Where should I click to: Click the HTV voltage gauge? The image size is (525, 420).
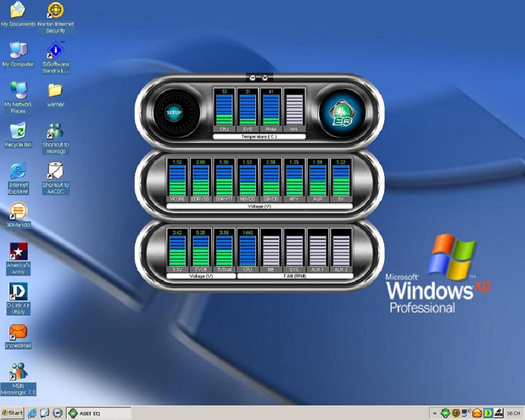point(294,180)
